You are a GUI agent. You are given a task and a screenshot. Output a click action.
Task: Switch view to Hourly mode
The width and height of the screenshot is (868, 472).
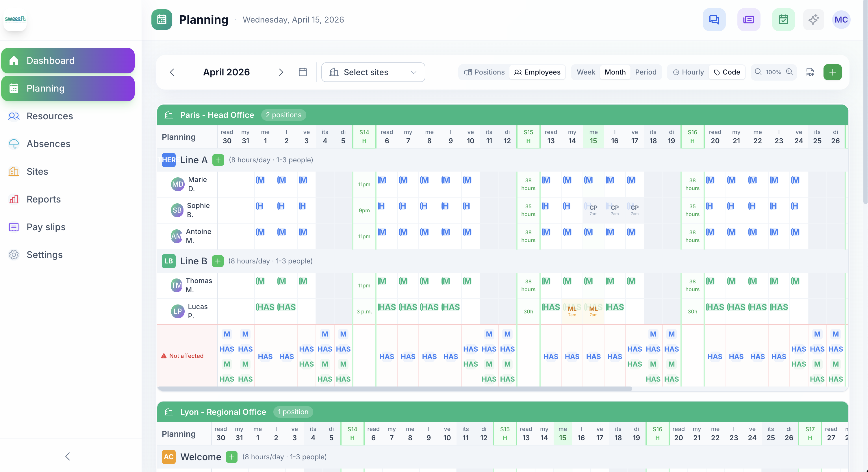687,72
